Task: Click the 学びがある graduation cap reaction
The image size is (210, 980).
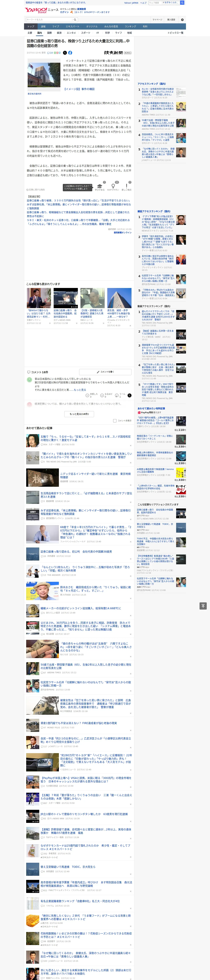Action: pyautogui.click(x=99, y=187)
